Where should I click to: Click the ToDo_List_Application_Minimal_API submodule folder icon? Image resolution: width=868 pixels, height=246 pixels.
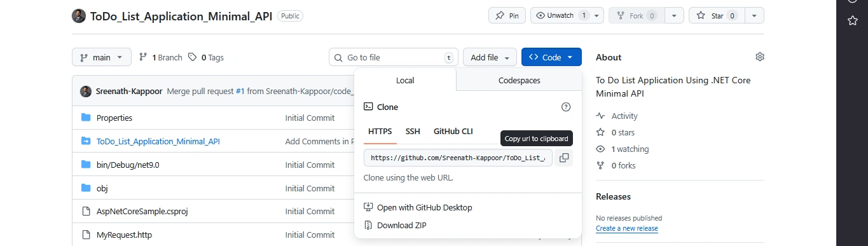click(86, 141)
